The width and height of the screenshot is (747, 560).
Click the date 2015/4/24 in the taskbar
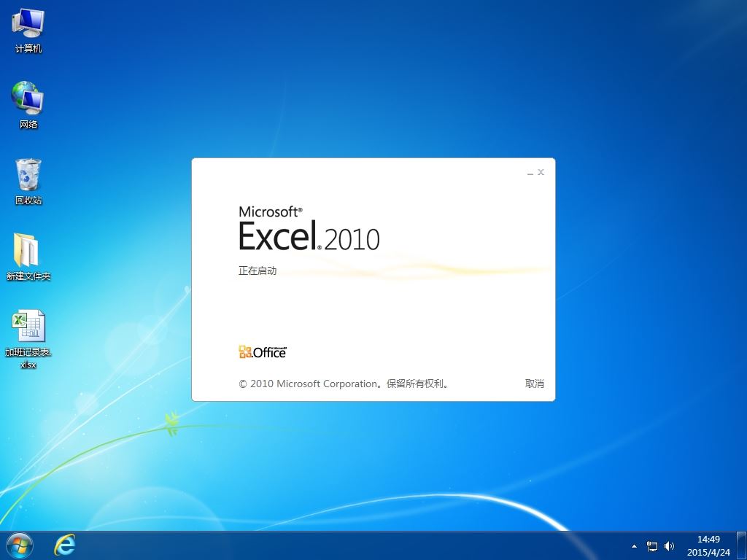point(708,553)
